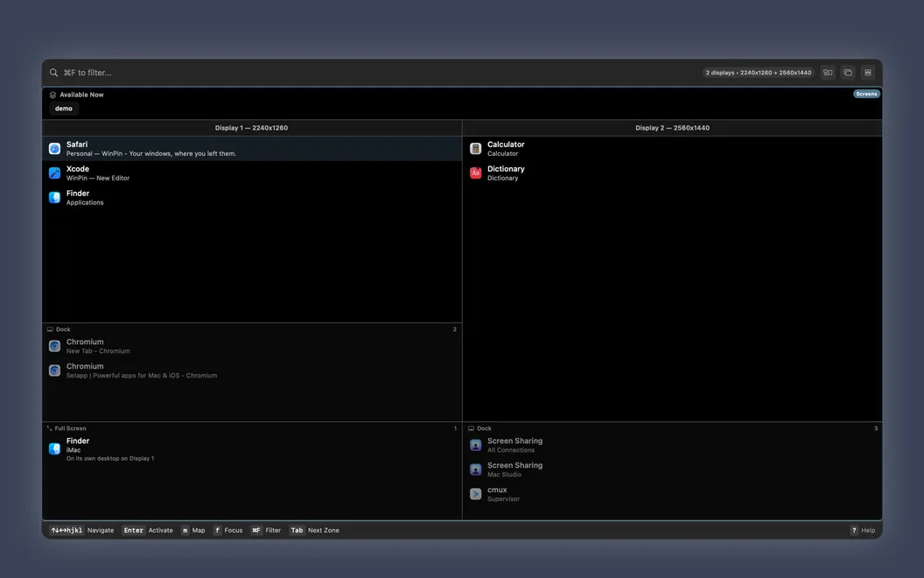Screen dimensions: 924x578
Task: Select the Calculator window row
Action: (x=672, y=149)
